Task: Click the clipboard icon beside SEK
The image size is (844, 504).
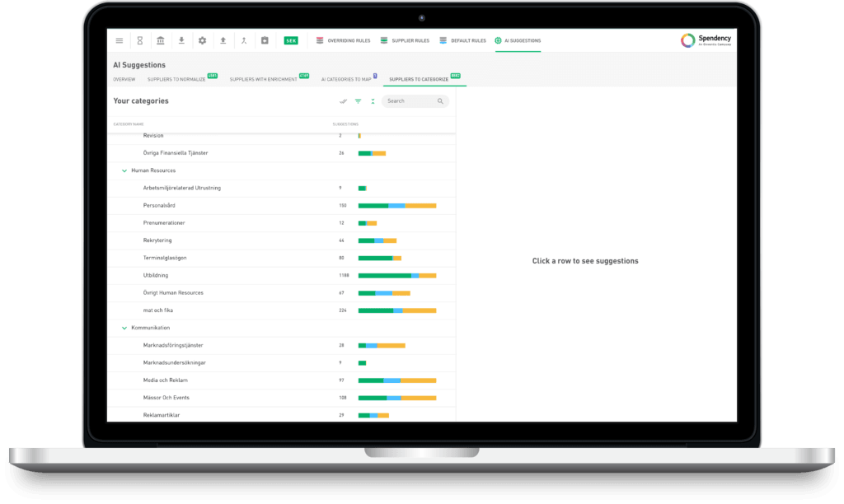Action: (x=265, y=40)
